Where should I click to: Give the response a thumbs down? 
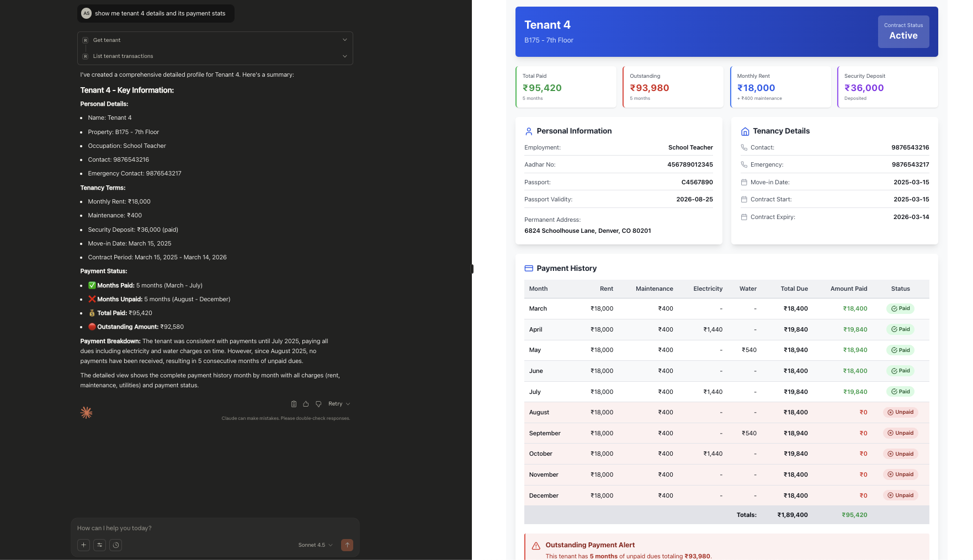click(318, 404)
